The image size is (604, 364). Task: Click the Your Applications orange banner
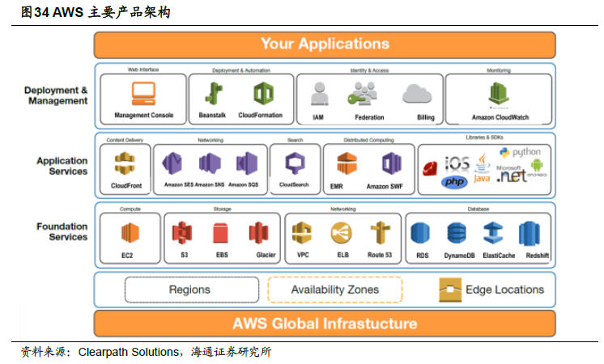[325, 44]
